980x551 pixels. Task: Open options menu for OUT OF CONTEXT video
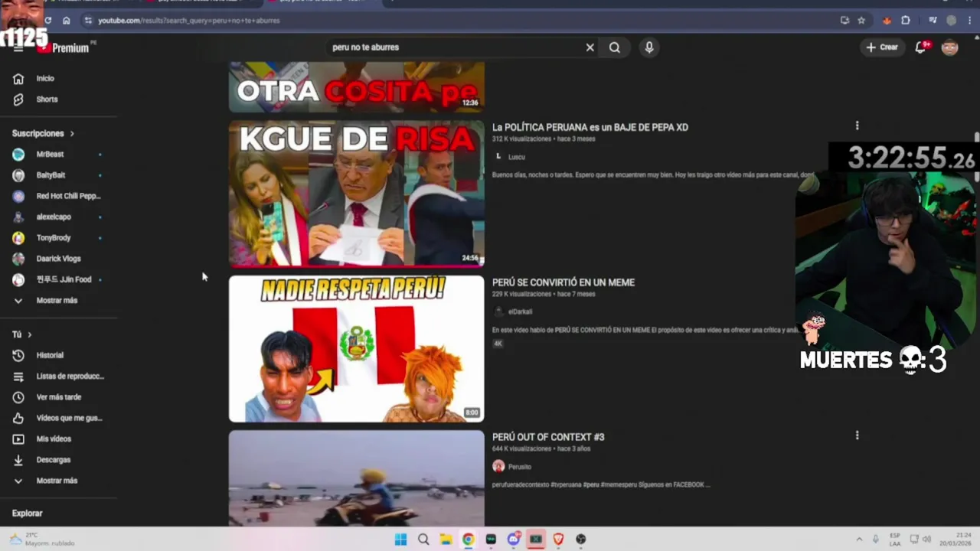click(857, 435)
